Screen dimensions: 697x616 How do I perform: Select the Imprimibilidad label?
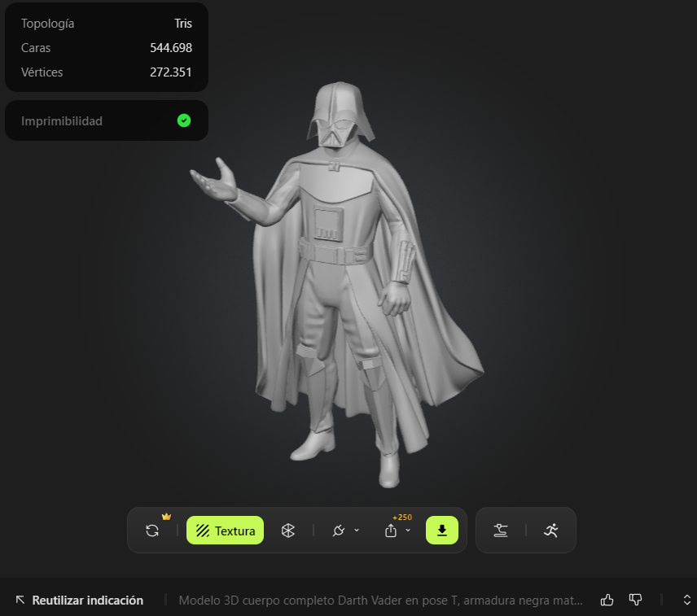click(x=62, y=120)
